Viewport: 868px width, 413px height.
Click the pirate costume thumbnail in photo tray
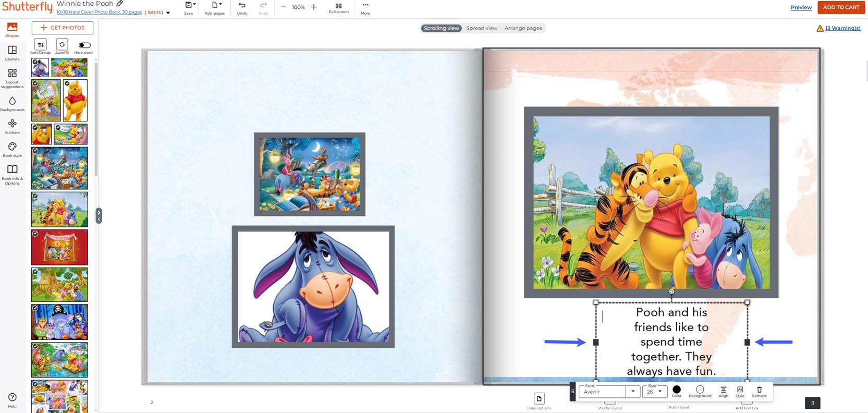(x=59, y=322)
